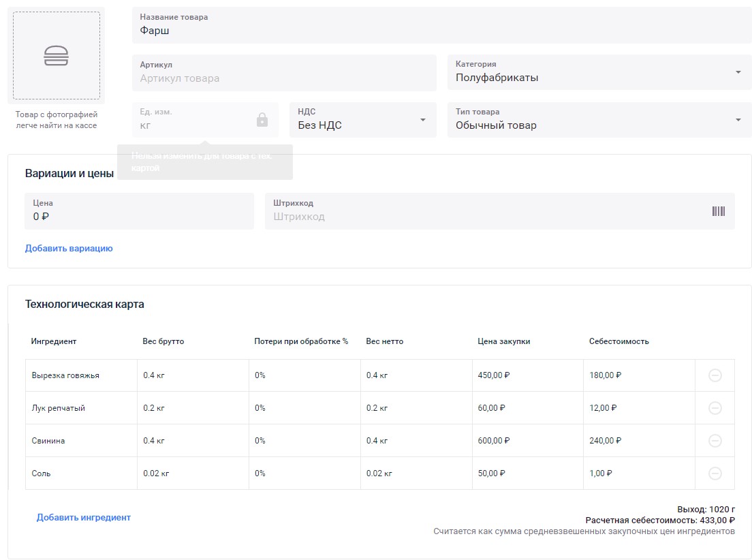Select the Соль ingredient cell
This screenshot has width=752, height=560.
81,473
